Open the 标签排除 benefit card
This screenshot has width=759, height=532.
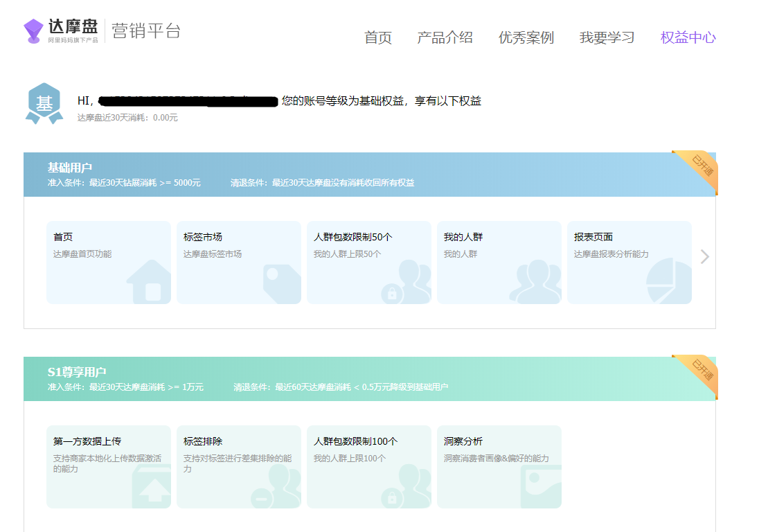[x=239, y=467]
